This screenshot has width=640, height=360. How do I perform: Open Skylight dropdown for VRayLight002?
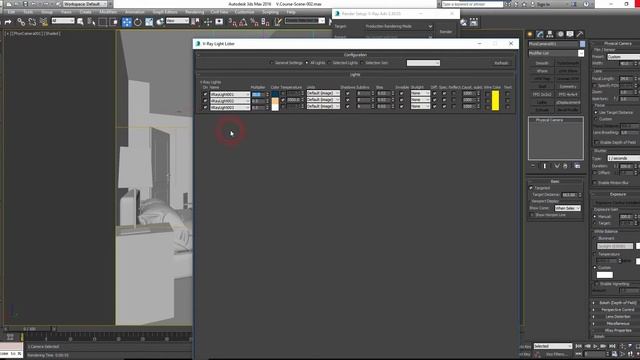(420, 100)
